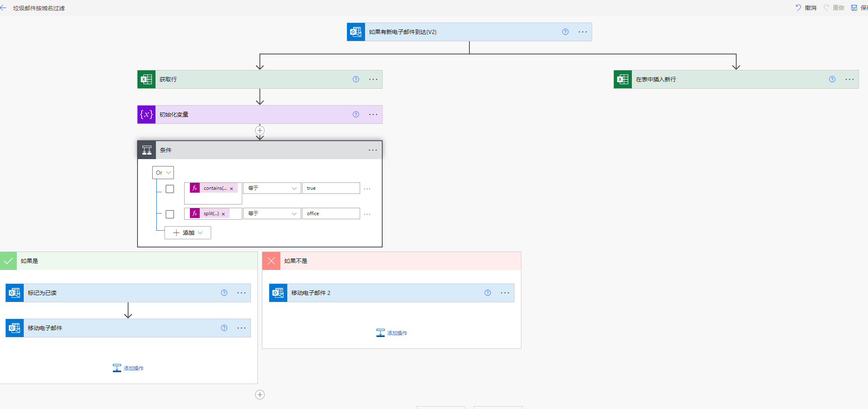The image size is (868, 409).
Task: Open the ellipsis menu of the 如果有新电子邮件到达(V2) trigger
Action: [583, 32]
